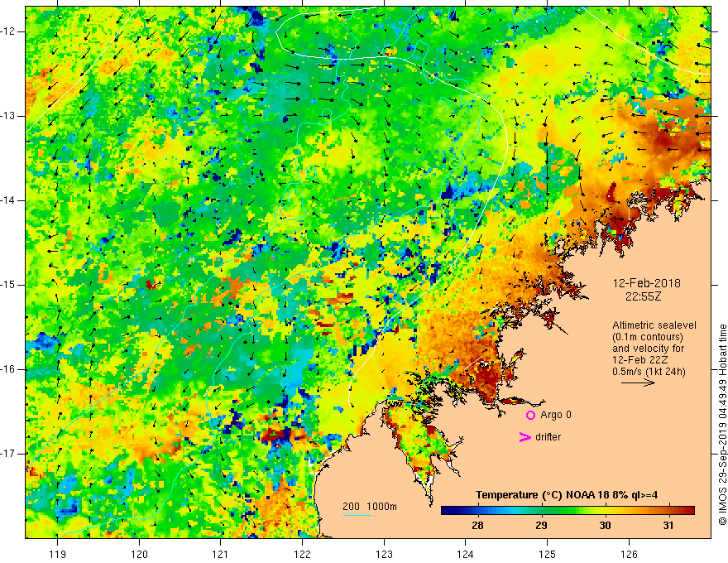Click the '0.5m/s (1kt 24h)' label

coord(649,372)
